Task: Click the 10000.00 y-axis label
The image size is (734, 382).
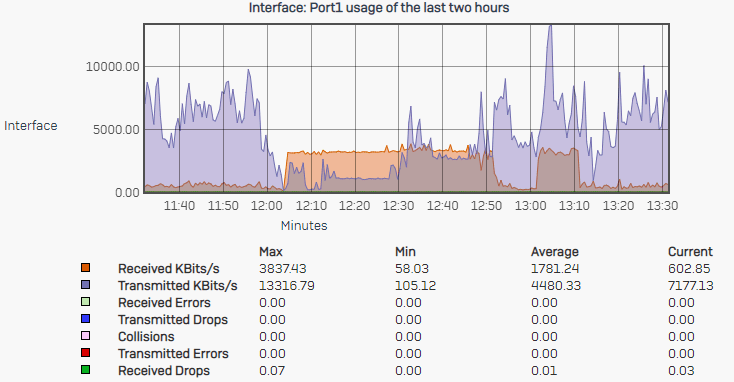Action: tap(112, 67)
